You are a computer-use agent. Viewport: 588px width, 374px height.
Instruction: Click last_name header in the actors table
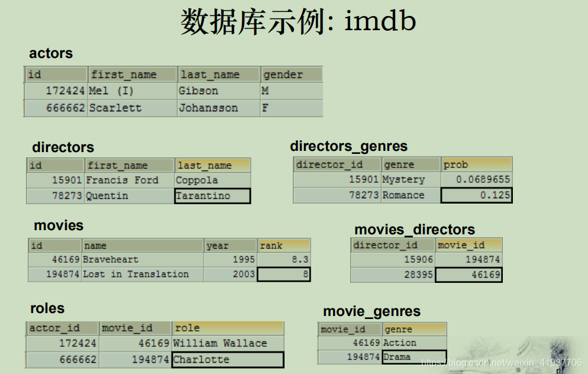(219, 75)
